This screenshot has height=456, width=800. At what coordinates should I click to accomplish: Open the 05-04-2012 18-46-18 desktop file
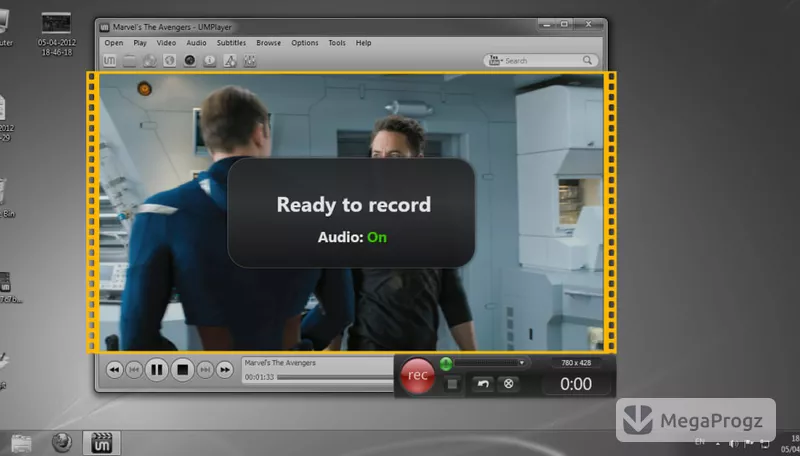point(57,34)
